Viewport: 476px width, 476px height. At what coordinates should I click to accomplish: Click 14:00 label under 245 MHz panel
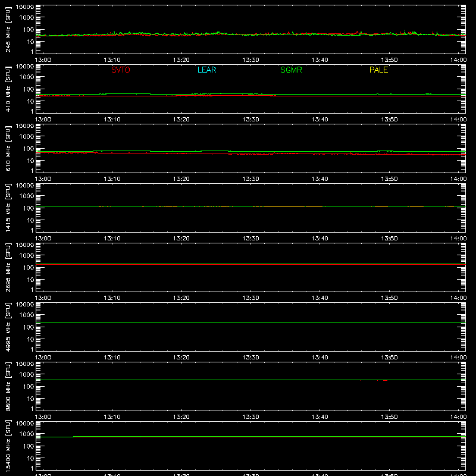click(x=458, y=60)
